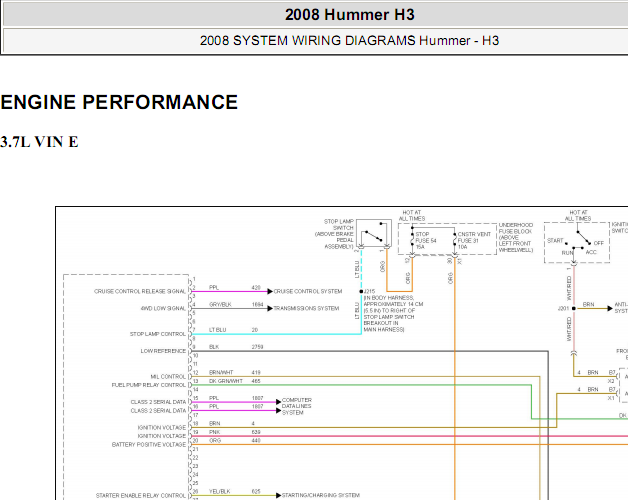Click the 'ENGINE PERFORMANCE' heading
Viewport: 628px width, 500px height.
(x=119, y=102)
